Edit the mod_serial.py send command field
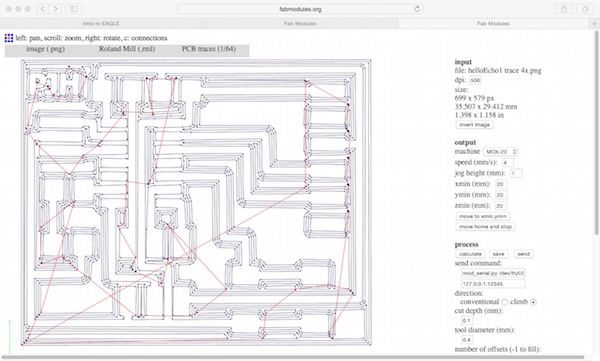Viewport: 600px width, 361px height. pos(493,273)
